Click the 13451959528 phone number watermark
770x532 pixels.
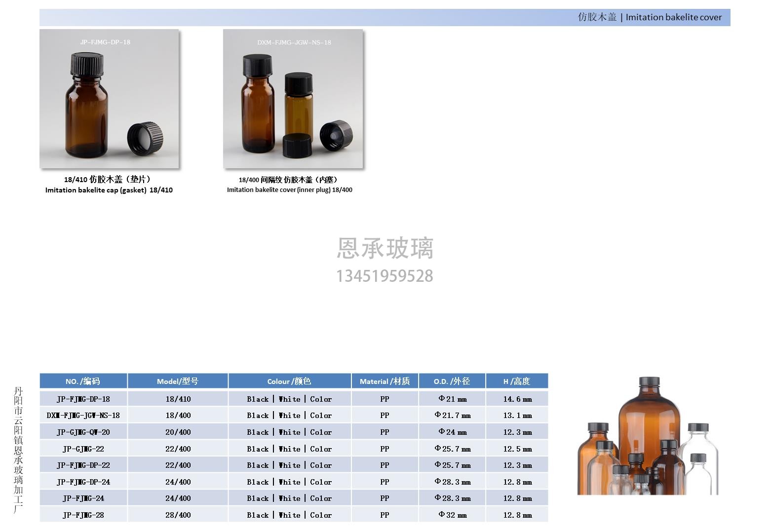385,276
